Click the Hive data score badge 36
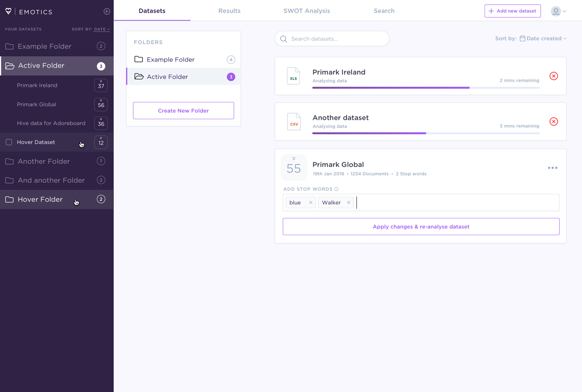This screenshot has height=392, width=582. click(101, 123)
